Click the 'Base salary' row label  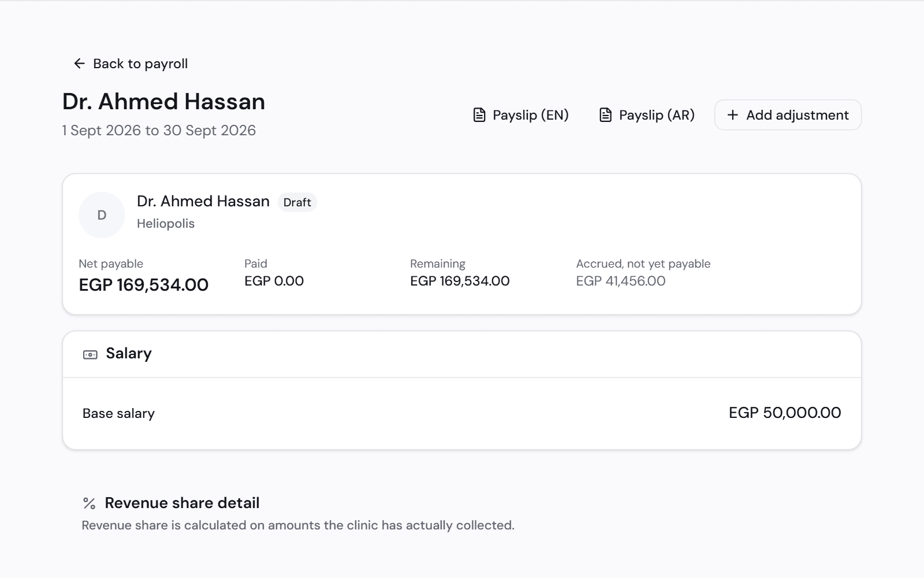pyautogui.click(x=119, y=413)
